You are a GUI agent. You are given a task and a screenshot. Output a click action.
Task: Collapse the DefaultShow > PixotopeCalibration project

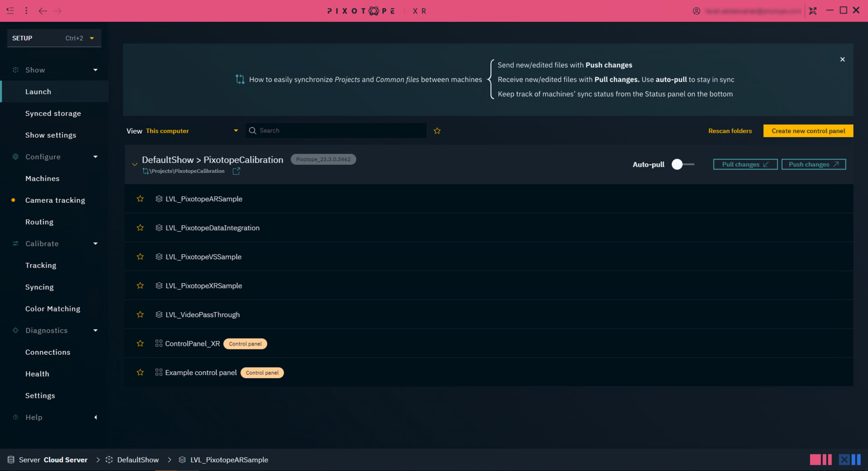click(x=135, y=164)
